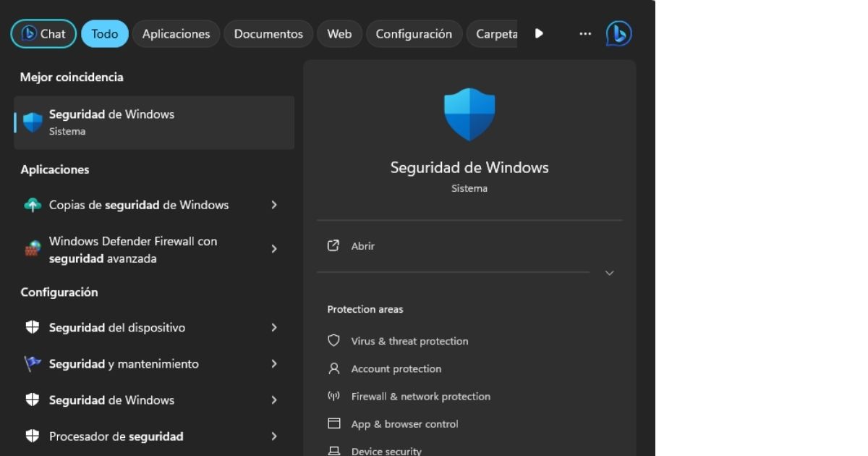
Task: Click the firewall brick wall icon
Action: click(x=33, y=249)
